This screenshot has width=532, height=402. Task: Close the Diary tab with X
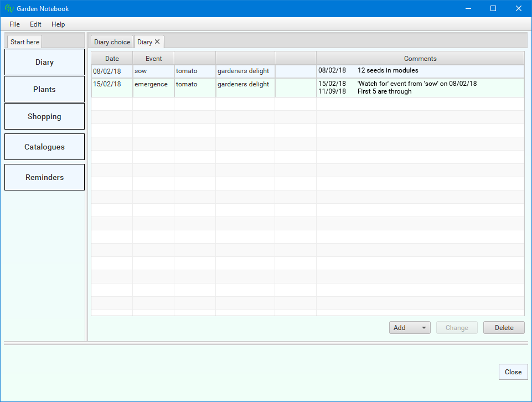click(x=157, y=42)
